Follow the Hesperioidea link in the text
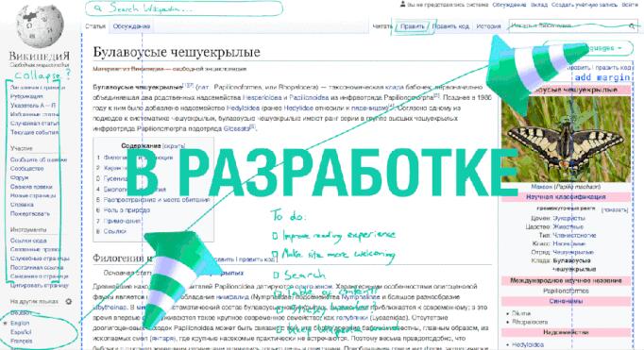This screenshot has width=644, height=350. click(262, 98)
